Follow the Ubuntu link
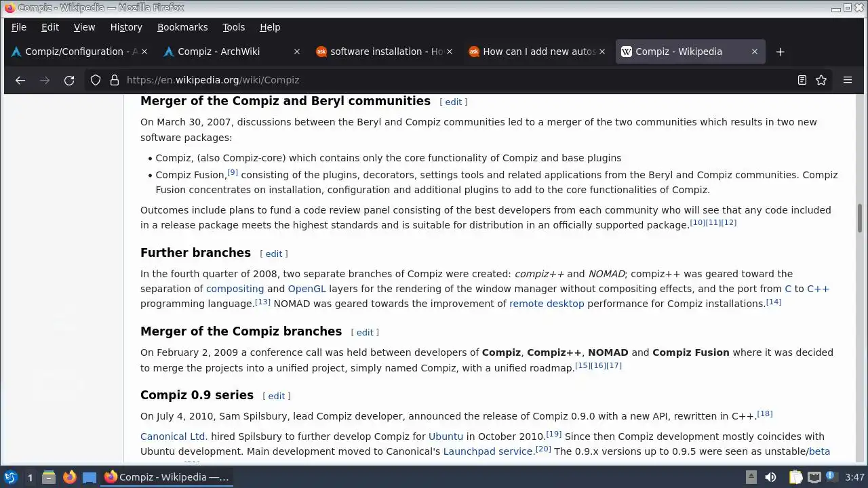 [x=446, y=436]
